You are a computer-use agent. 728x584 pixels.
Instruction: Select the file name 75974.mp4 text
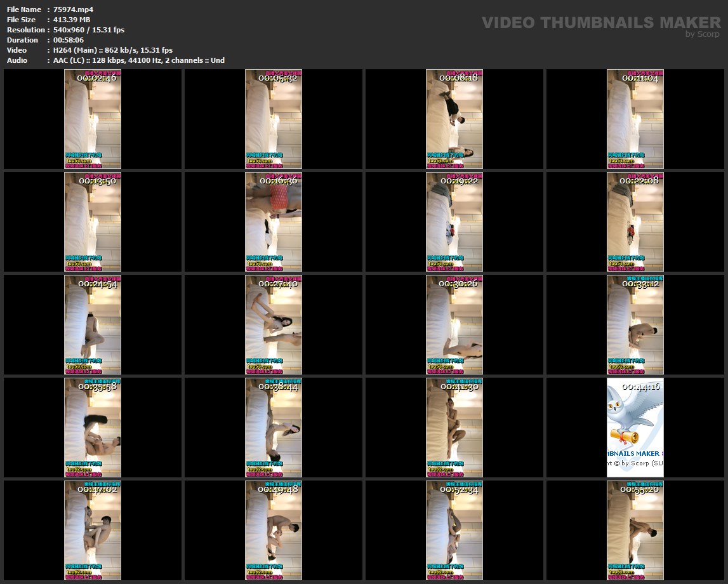(x=74, y=10)
